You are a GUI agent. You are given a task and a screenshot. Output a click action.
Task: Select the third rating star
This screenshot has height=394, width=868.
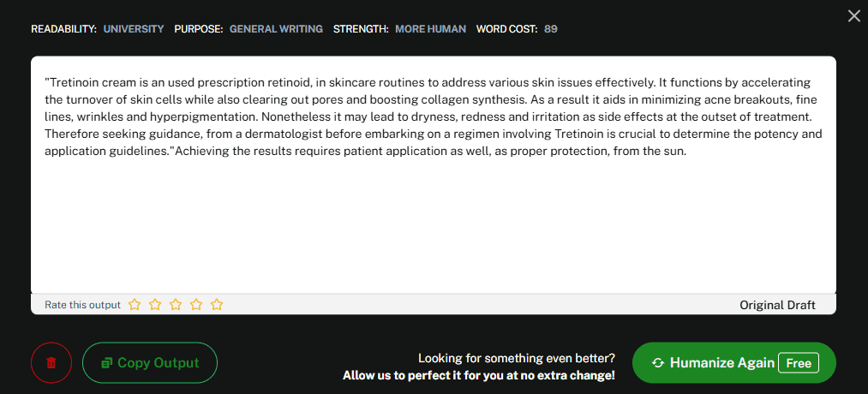[176, 304]
